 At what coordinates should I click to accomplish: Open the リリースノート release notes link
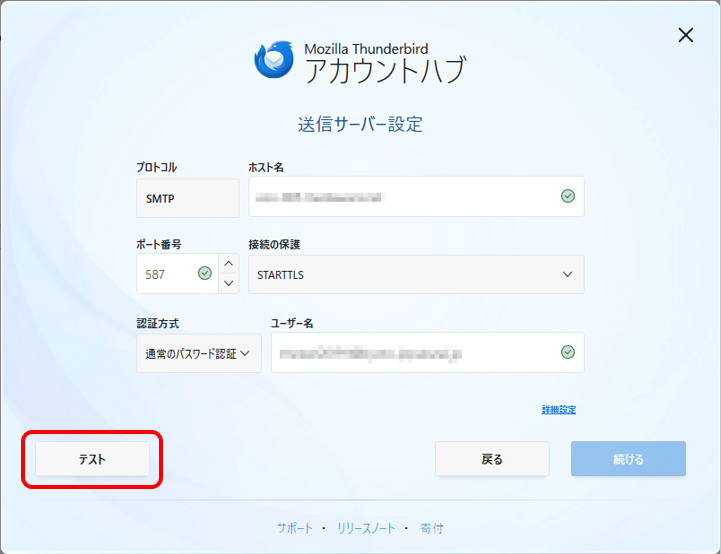(x=366, y=528)
